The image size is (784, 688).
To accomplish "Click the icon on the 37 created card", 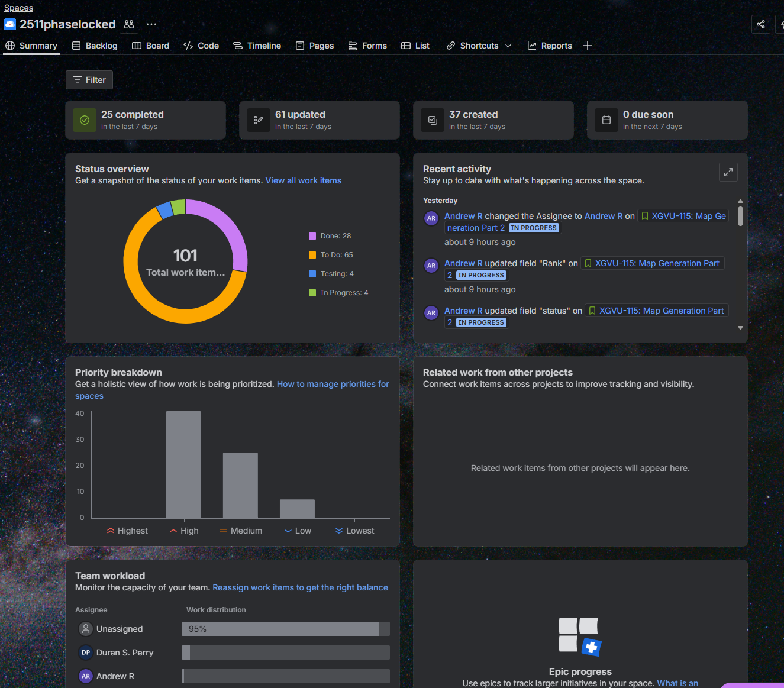I will [x=433, y=120].
